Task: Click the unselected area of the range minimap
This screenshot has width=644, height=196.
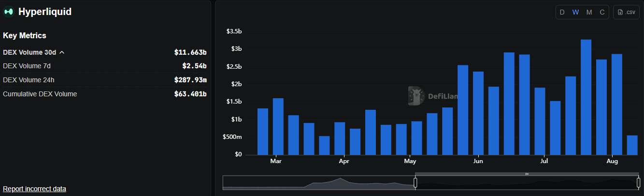Action: 319,182
